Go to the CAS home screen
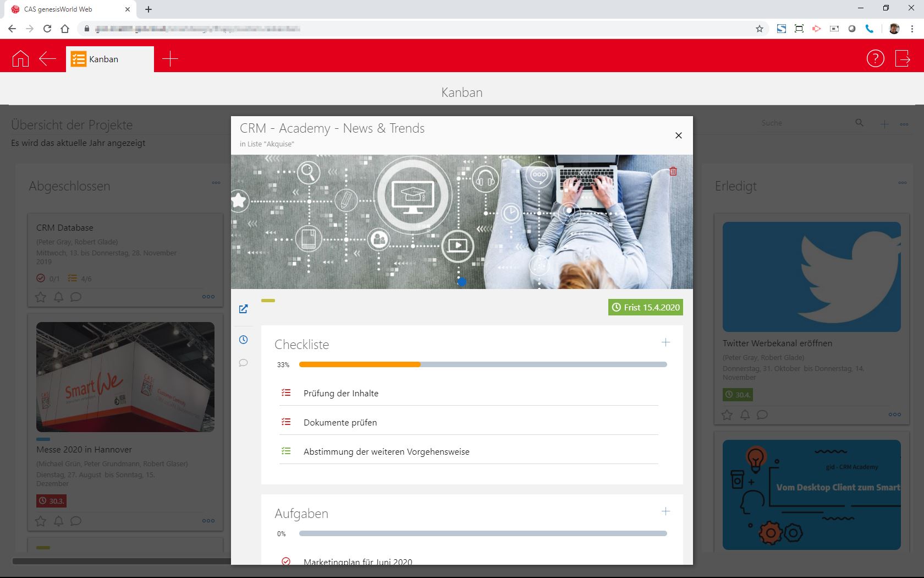The image size is (924, 578). click(20, 58)
